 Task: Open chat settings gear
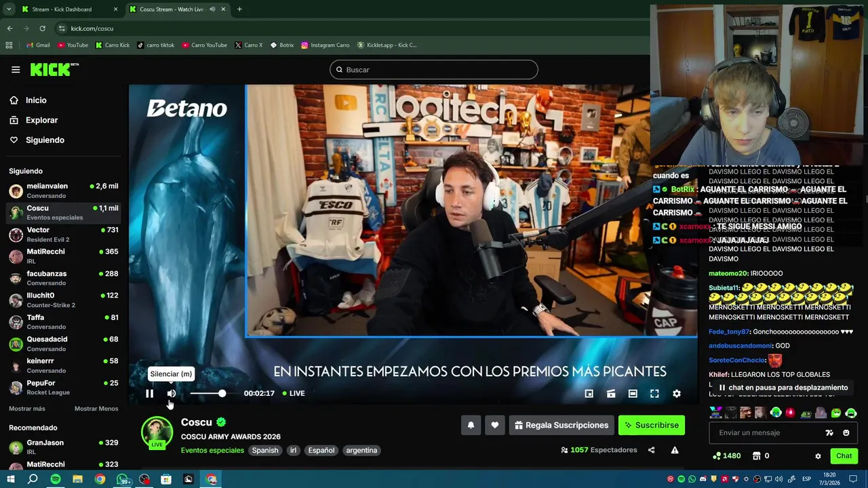(818, 456)
